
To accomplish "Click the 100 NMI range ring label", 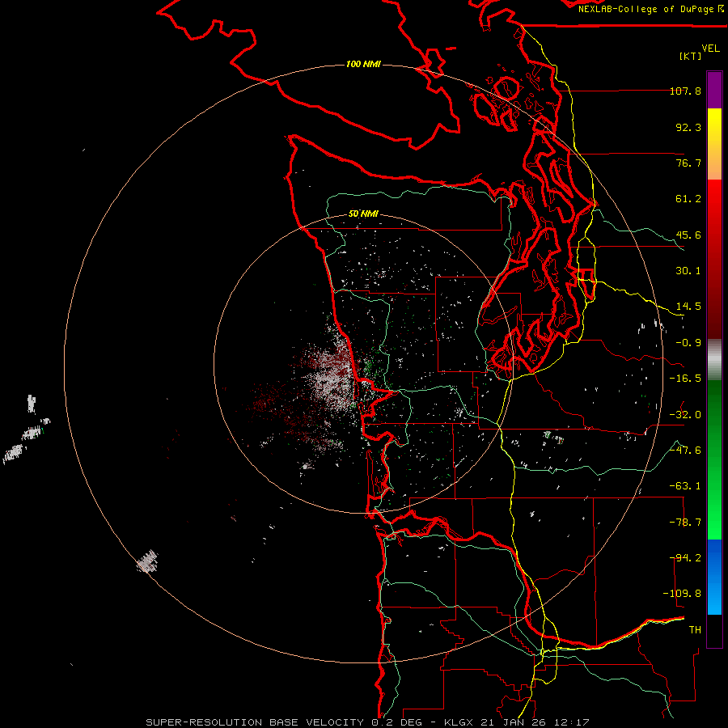I will pos(363,64).
